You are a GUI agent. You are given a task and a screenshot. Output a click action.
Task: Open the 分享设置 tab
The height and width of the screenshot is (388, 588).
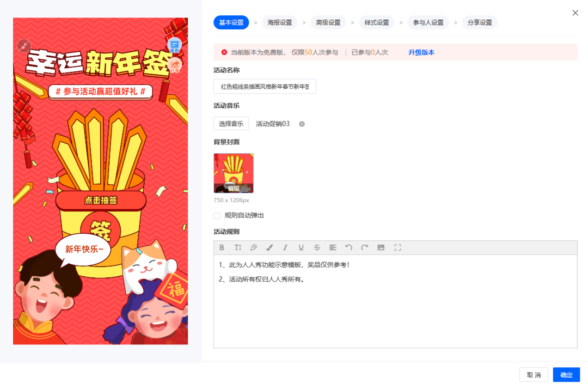(480, 22)
